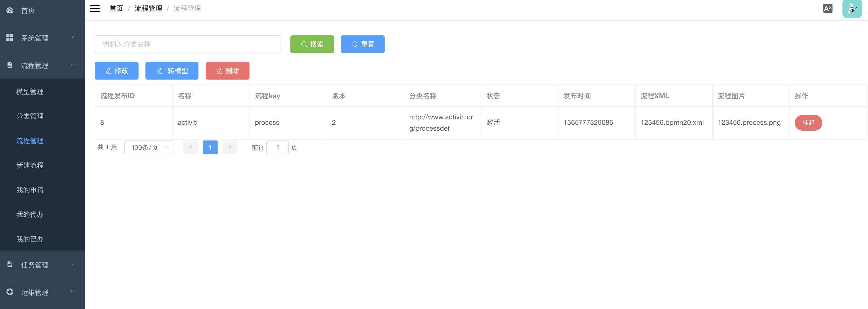The image size is (868, 309).
Task: Go to 首页 in the sidebar
Action: tap(42, 10)
